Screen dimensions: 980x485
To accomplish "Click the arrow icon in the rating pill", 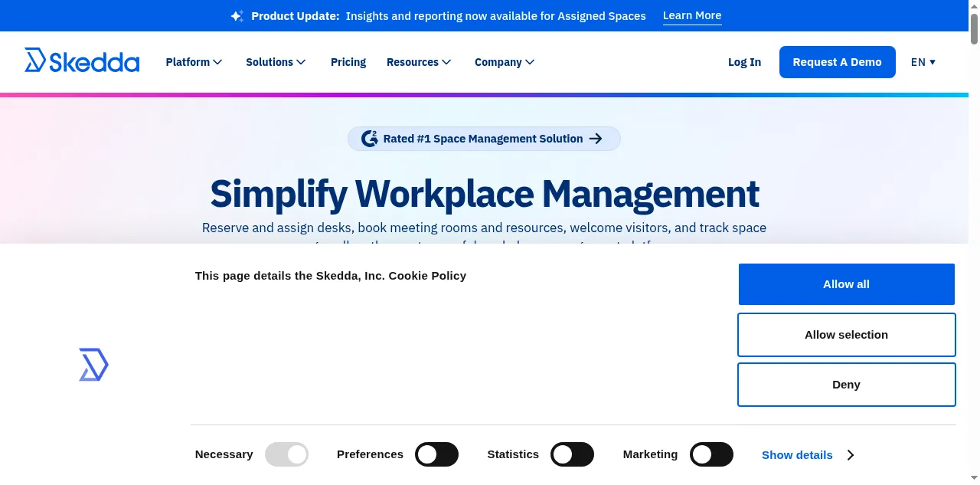I will (x=596, y=139).
